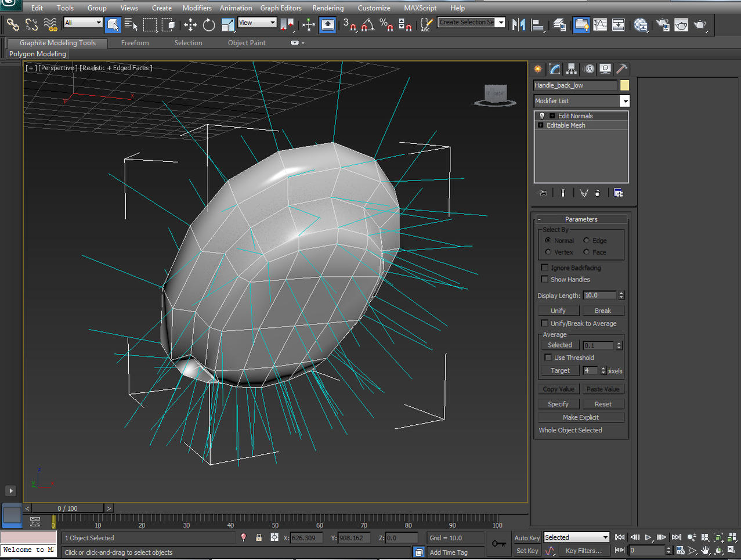The height and width of the screenshot is (560, 741).
Task: Check the Show Handles option
Action: (544, 279)
